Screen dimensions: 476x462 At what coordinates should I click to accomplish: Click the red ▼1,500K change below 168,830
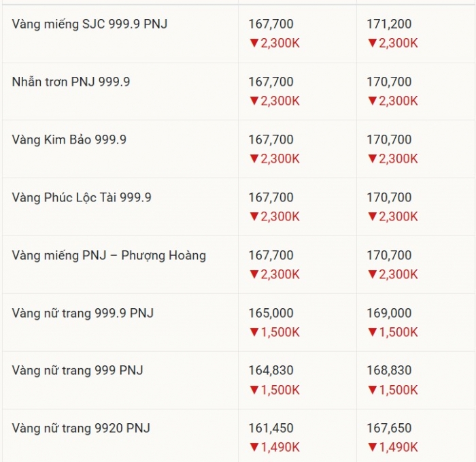click(x=392, y=391)
